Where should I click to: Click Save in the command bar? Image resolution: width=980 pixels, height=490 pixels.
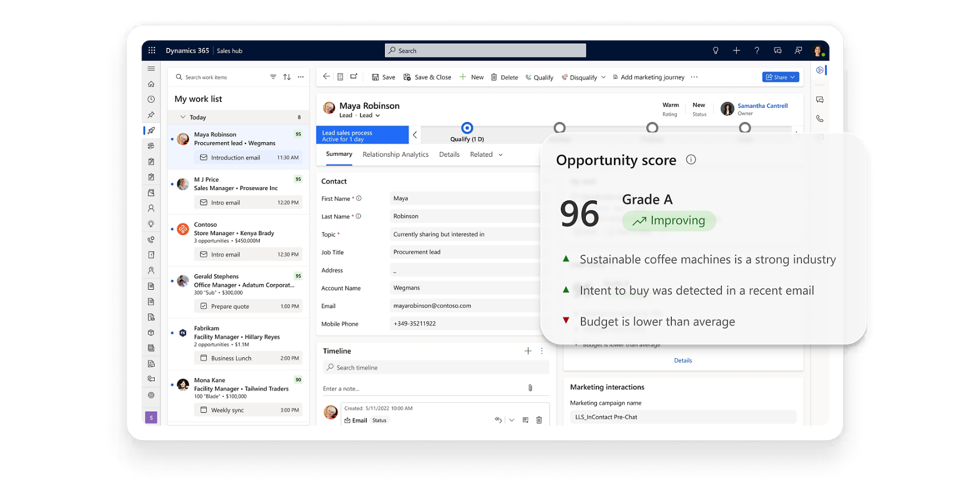(383, 77)
